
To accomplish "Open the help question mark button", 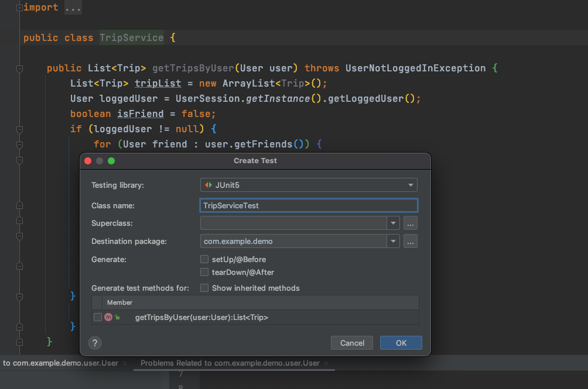I will click(x=95, y=343).
